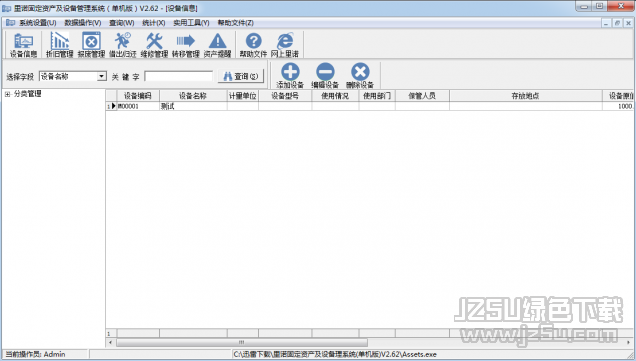This screenshot has width=636, height=361.
Task: Open the 维修管理 wrench icon
Action: pyautogui.click(x=154, y=45)
